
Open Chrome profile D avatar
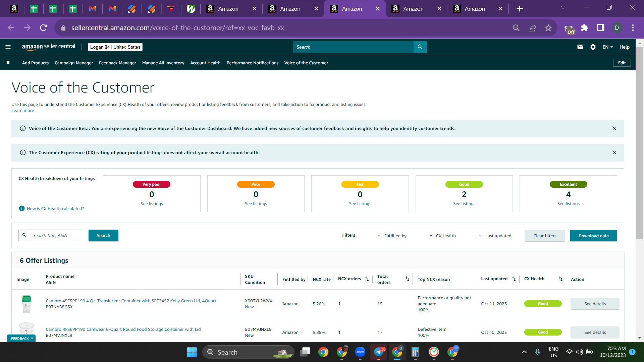pyautogui.click(x=617, y=28)
